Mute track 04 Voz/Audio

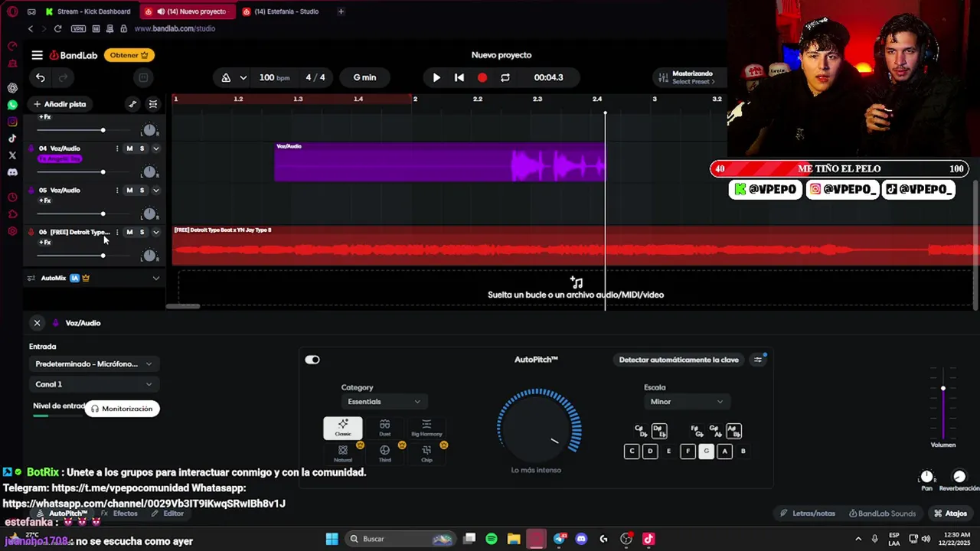(x=129, y=148)
